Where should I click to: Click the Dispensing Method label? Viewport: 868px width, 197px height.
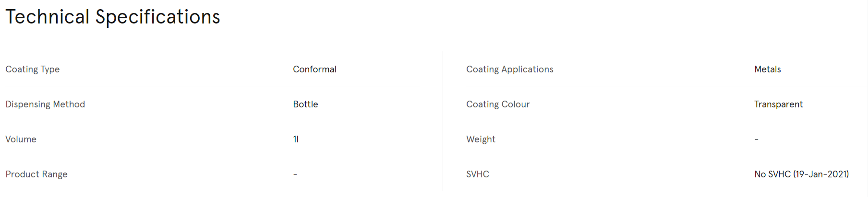pos(45,104)
